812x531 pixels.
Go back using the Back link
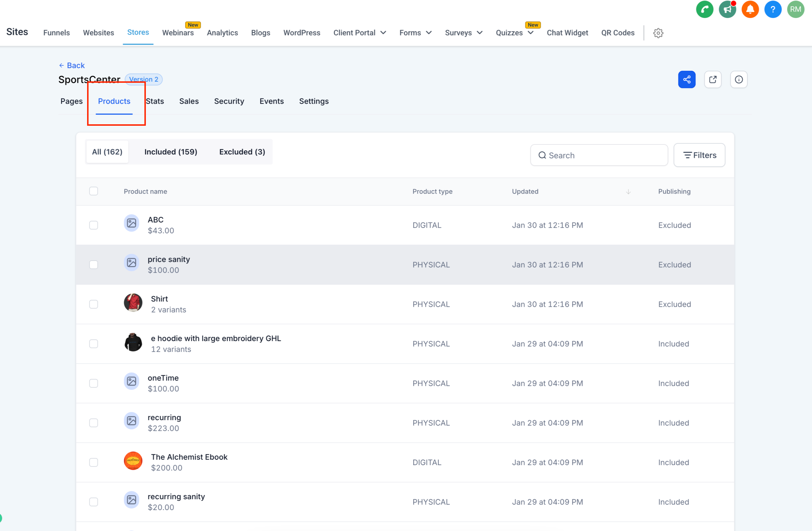pyautogui.click(x=72, y=65)
